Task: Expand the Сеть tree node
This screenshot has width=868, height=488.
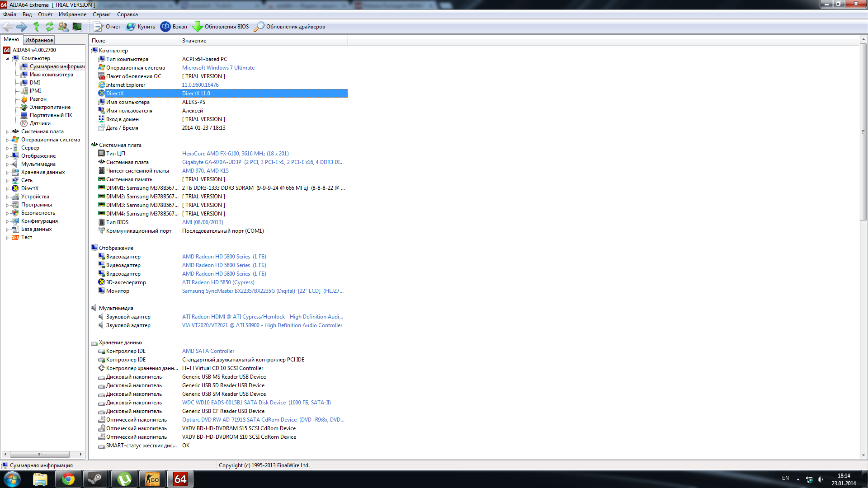Action: coord(7,181)
